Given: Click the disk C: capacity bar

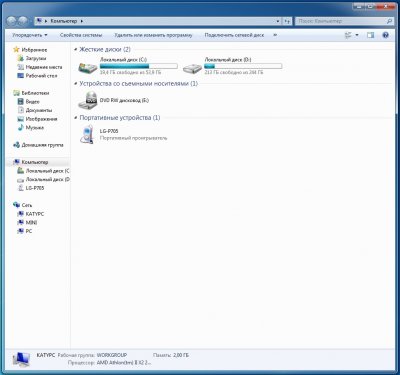Looking at the screenshot, I should coord(139,66).
